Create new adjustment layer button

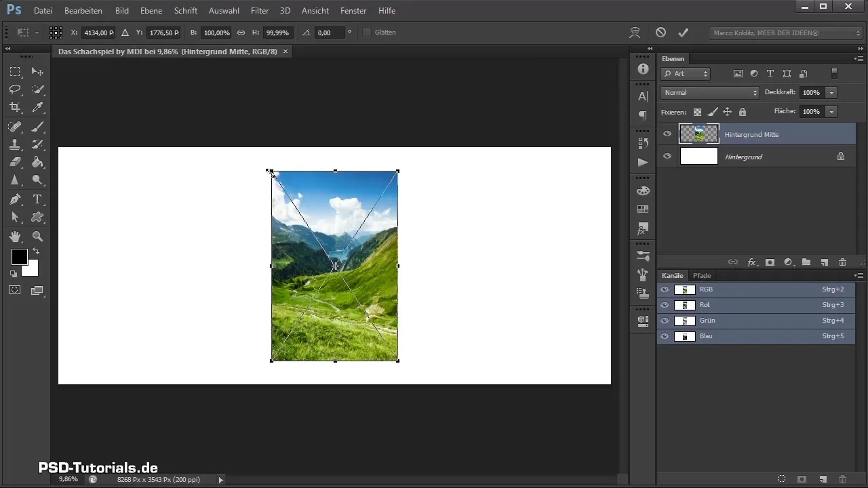coord(788,262)
